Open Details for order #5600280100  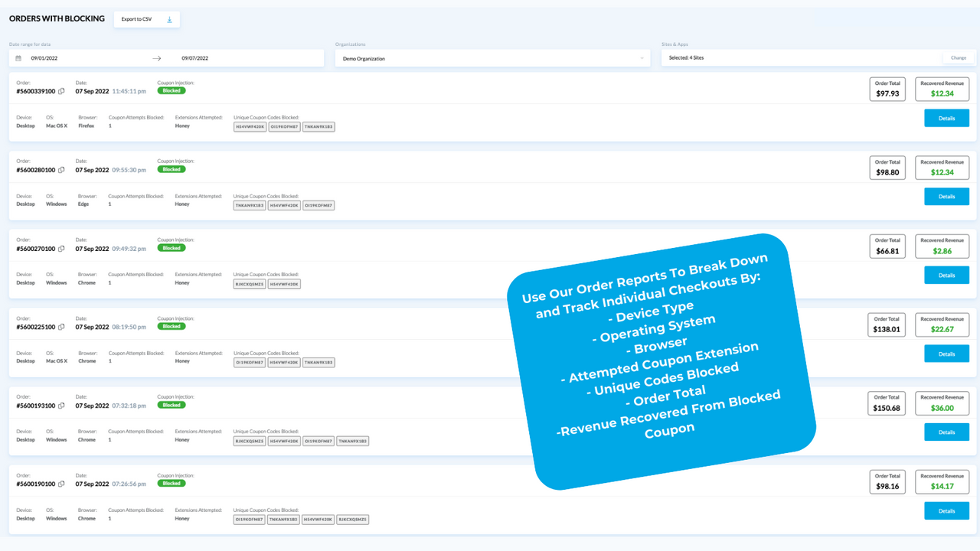click(947, 197)
